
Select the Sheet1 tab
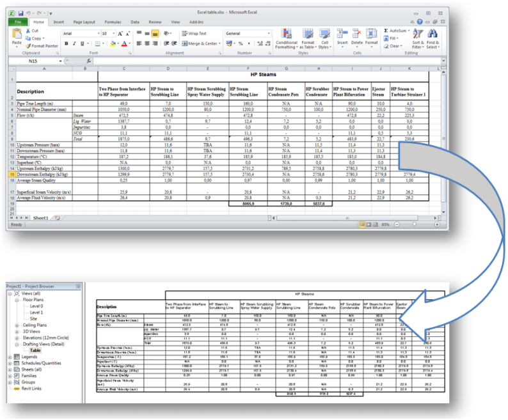(40, 218)
